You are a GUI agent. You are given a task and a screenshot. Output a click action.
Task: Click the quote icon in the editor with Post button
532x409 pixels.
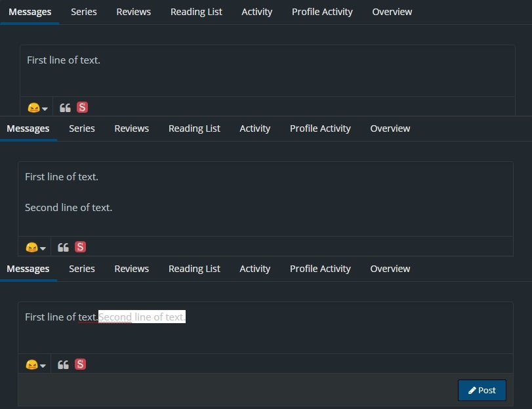click(x=63, y=364)
